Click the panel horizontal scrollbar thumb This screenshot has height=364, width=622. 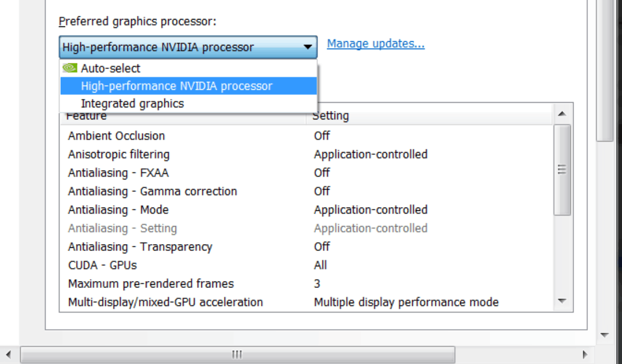[238, 354]
